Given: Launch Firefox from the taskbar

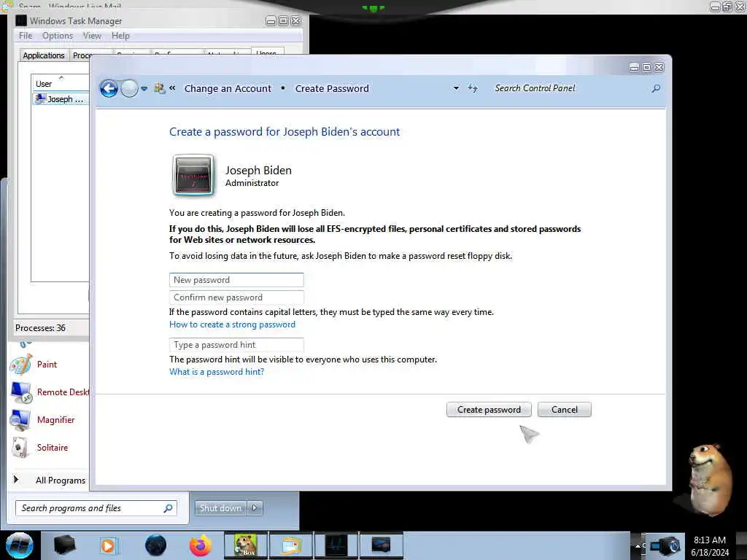Looking at the screenshot, I should click(201, 545).
